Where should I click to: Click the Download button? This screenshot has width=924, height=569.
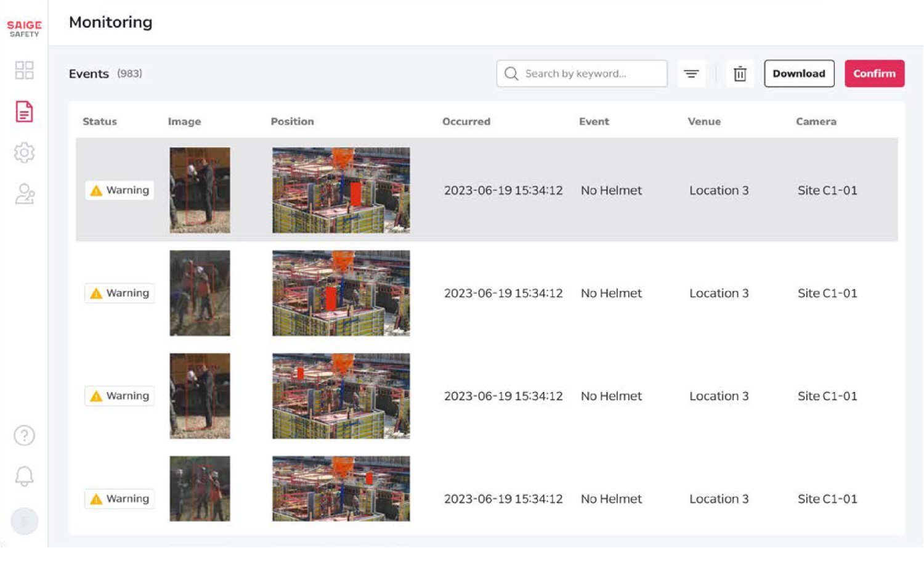[799, 73]
